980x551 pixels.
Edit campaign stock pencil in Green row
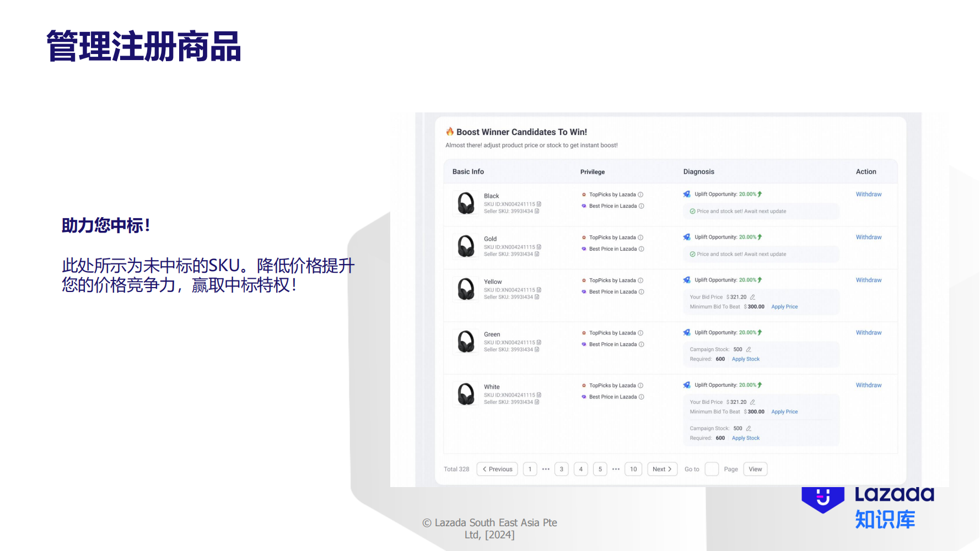click(x=749, y=349)
